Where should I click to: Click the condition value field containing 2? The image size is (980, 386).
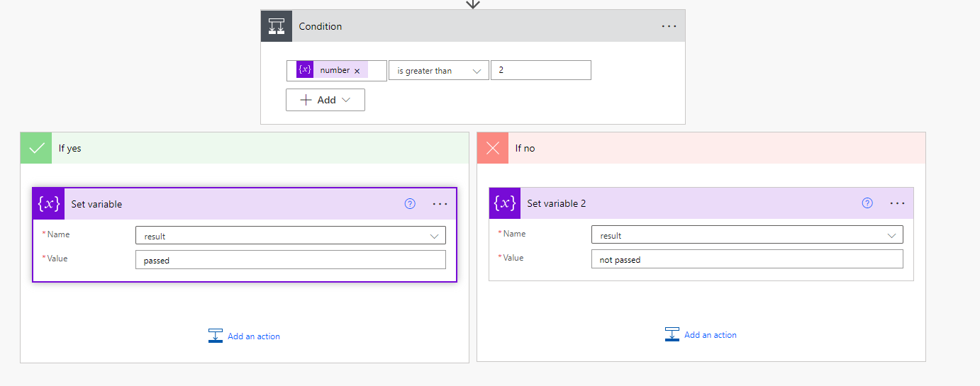[x=540, y=70]
